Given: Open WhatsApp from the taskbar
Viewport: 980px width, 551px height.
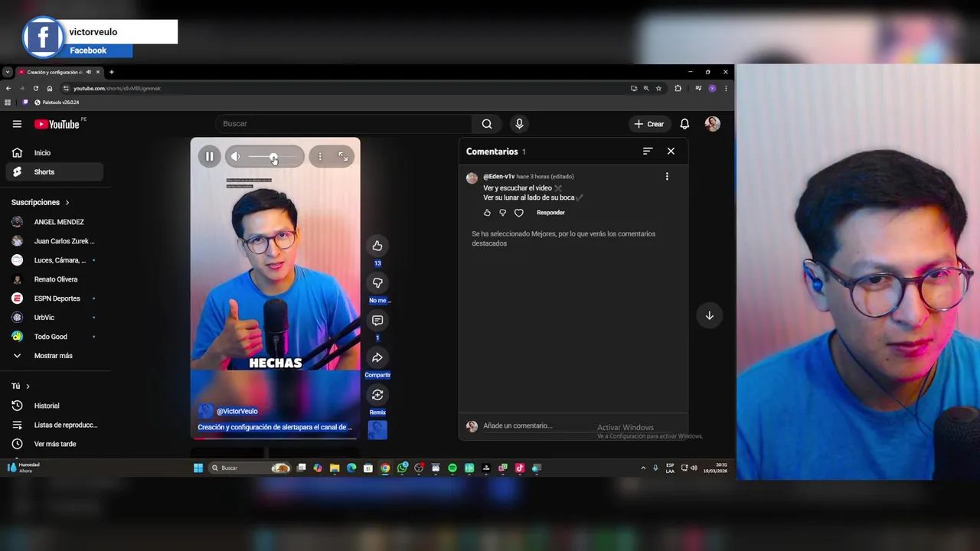Looking at the screenshot, I should (402, 468).
